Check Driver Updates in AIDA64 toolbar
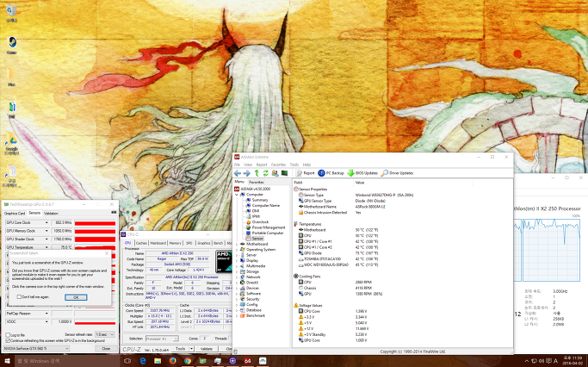This screenshot has height=367, width=588. tap(397, 173)
